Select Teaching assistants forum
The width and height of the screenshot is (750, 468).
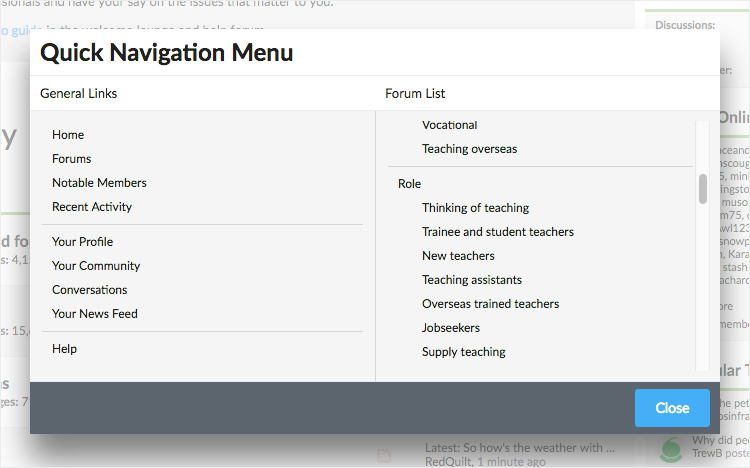coord(472,280)
